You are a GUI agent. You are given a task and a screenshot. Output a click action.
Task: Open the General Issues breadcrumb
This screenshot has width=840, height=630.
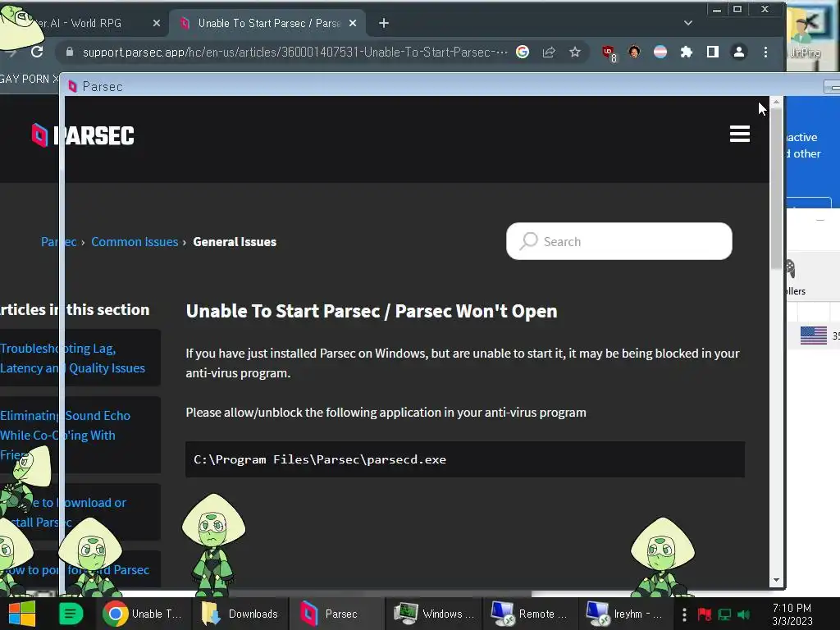point(235,242)
